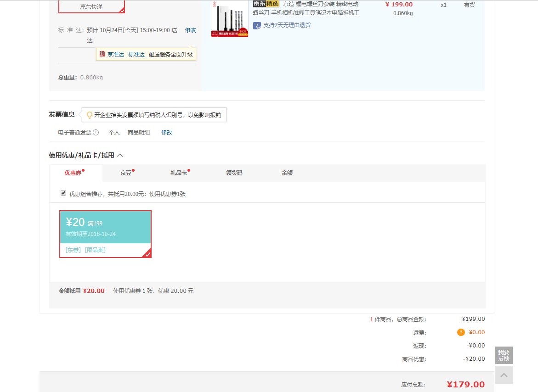
Task: Click the 7-day return badge icon
Action: click(x=257, y=25)
